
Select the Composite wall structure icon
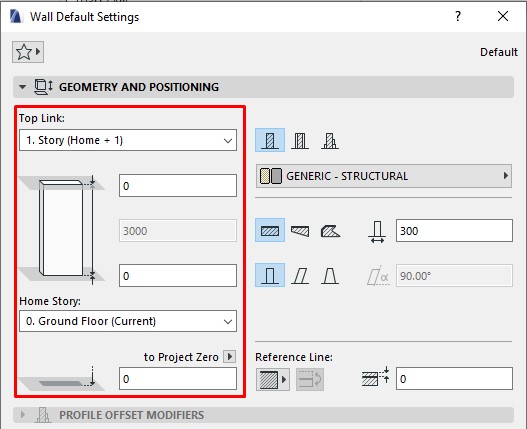[x=300, y=140]
